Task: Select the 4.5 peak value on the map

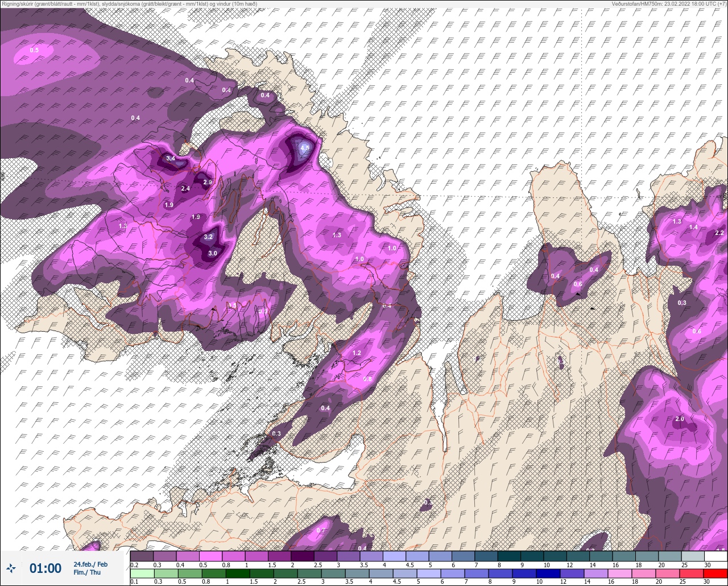Action: [x=305, y=148]
